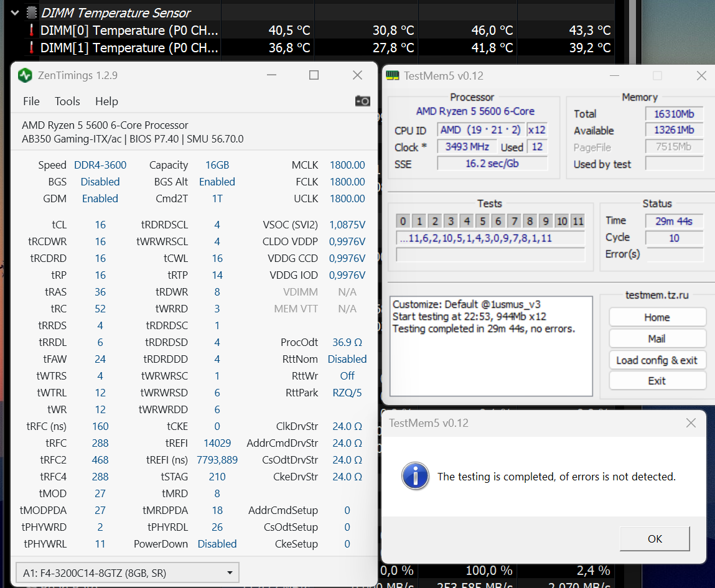Click the DIMM[1] maximum value 41,8 °C

click(492, 48)
